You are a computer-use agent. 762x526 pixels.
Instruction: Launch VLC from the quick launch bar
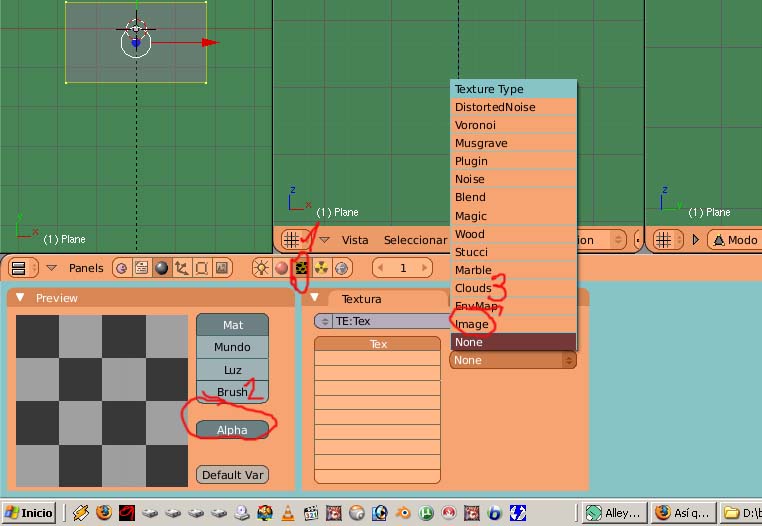click(286, 513)
